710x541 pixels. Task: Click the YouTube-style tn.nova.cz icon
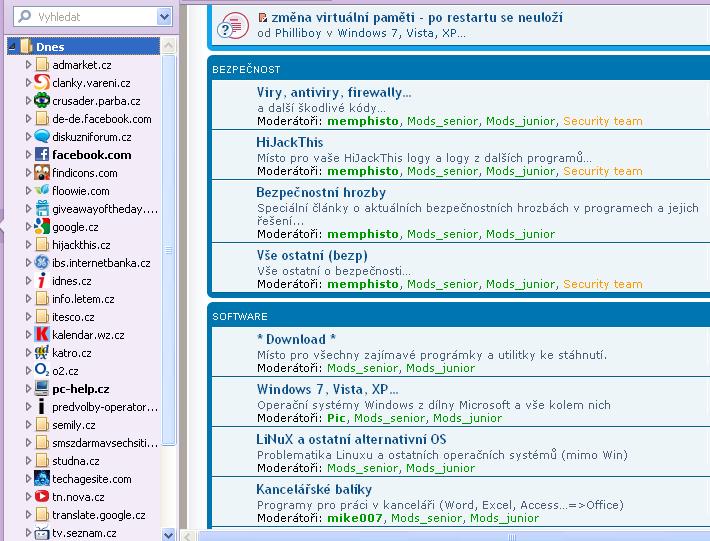click(42, 497)
